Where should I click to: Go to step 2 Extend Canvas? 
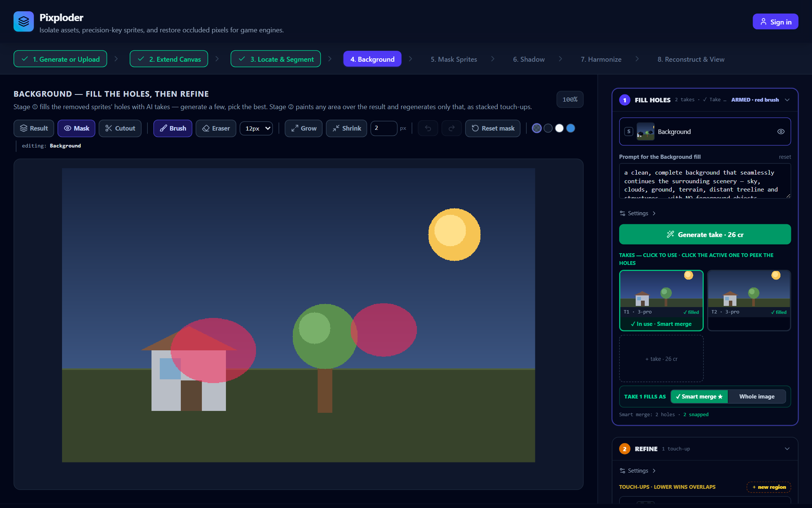point(169,59)
